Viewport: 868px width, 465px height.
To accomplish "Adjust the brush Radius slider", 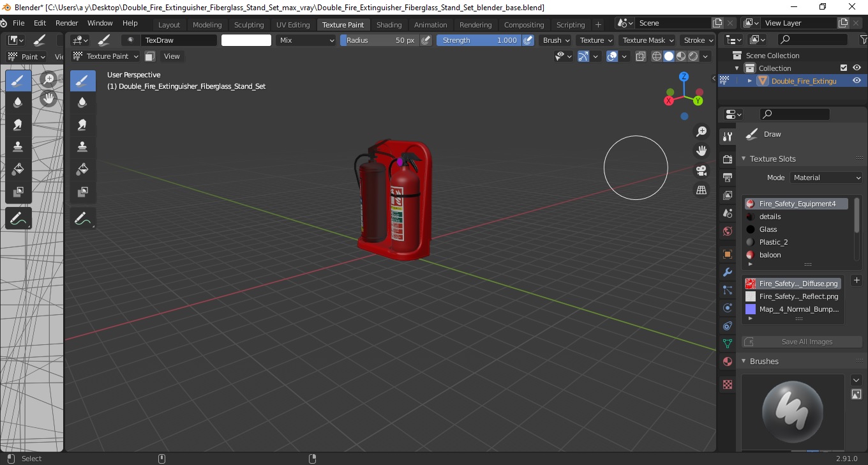I will [x=380, y=40].
